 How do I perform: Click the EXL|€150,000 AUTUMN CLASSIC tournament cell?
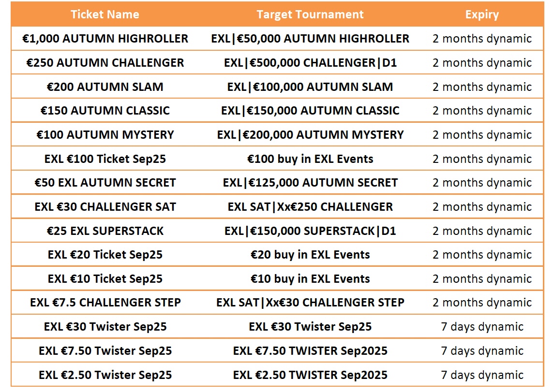(x=310, y=110)
